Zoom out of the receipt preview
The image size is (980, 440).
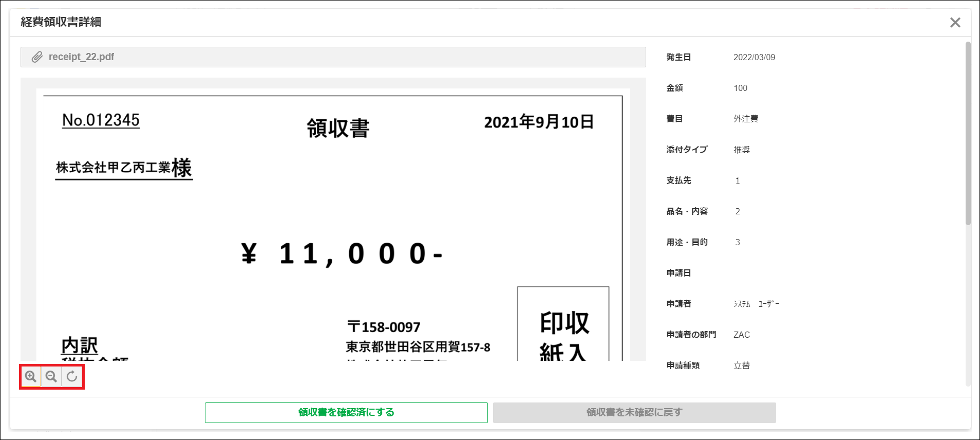51,376
